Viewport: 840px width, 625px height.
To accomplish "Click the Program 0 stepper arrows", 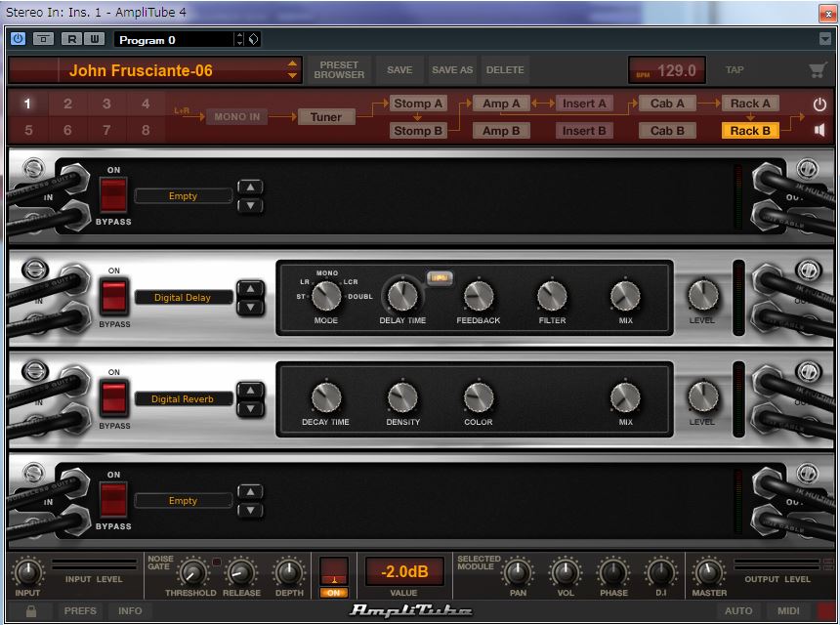I will pyautogui.click(x=238, y=39).
